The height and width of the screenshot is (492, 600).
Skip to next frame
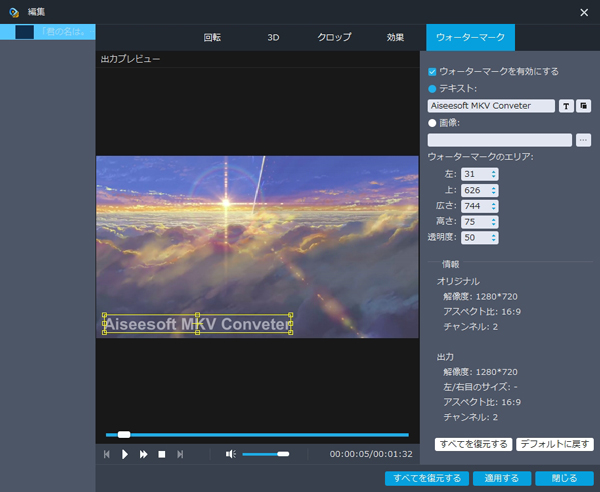[180, 454]
